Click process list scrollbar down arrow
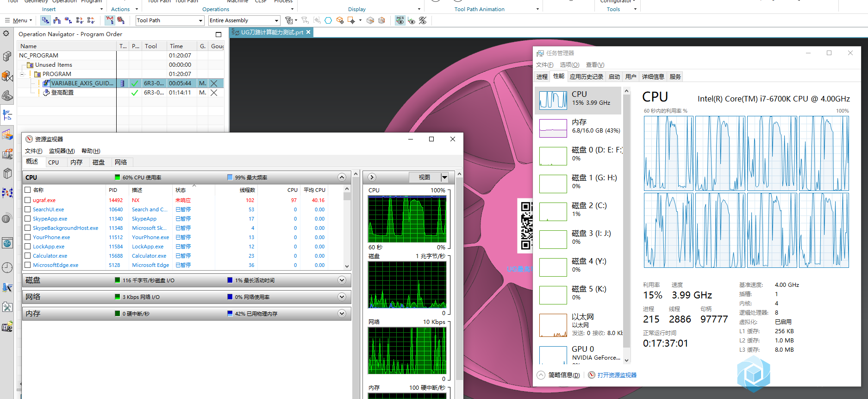868x399 pixels. coord(347,266)
